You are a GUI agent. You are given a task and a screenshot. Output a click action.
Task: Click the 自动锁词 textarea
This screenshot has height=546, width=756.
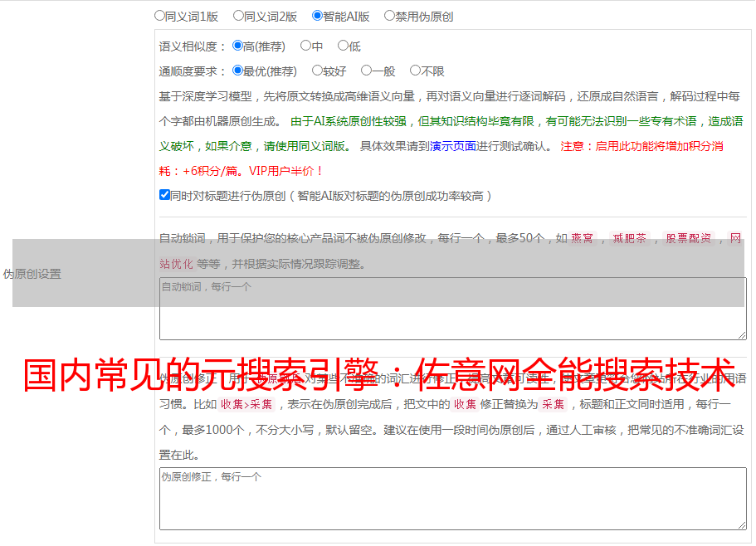click(453, 309)
